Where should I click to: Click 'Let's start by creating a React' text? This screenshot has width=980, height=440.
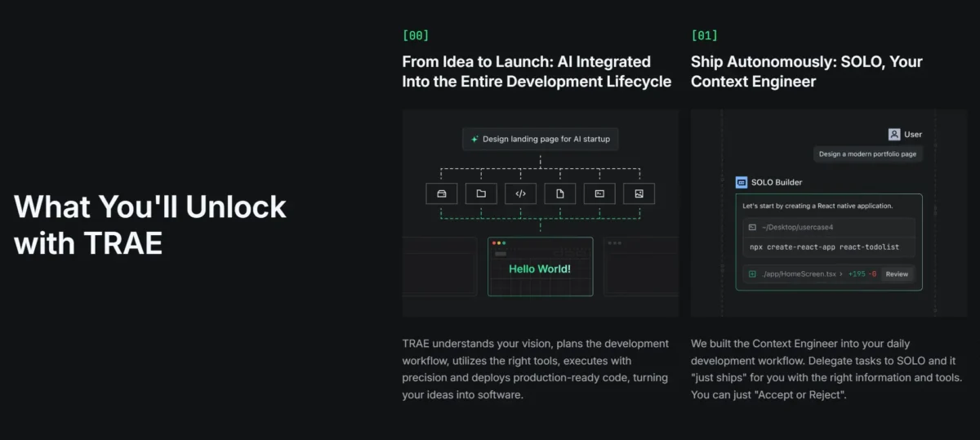coord(817,206)
